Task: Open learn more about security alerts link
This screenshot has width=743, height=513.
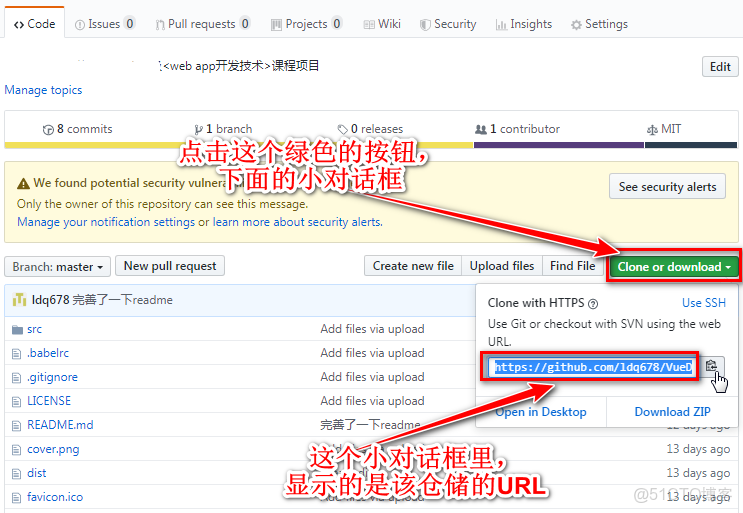Action: click(x=298, y=222)
